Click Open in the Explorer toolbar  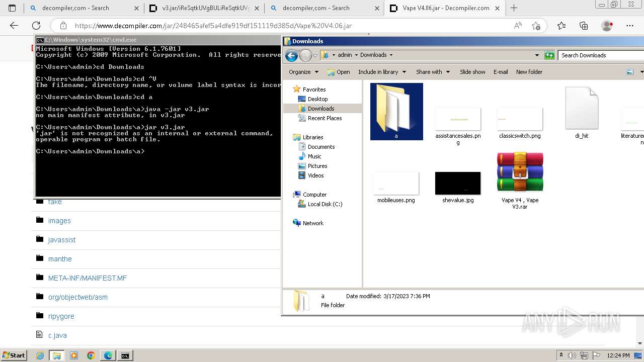[339, 72]
